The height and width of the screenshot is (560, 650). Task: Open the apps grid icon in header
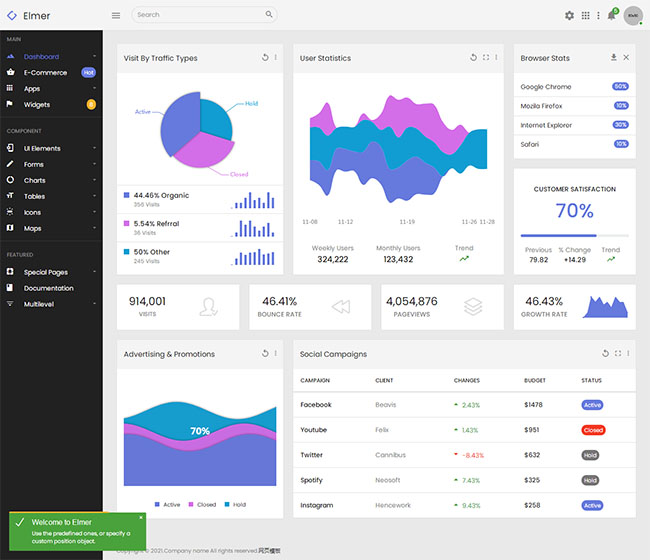click(x=585, y=15)
